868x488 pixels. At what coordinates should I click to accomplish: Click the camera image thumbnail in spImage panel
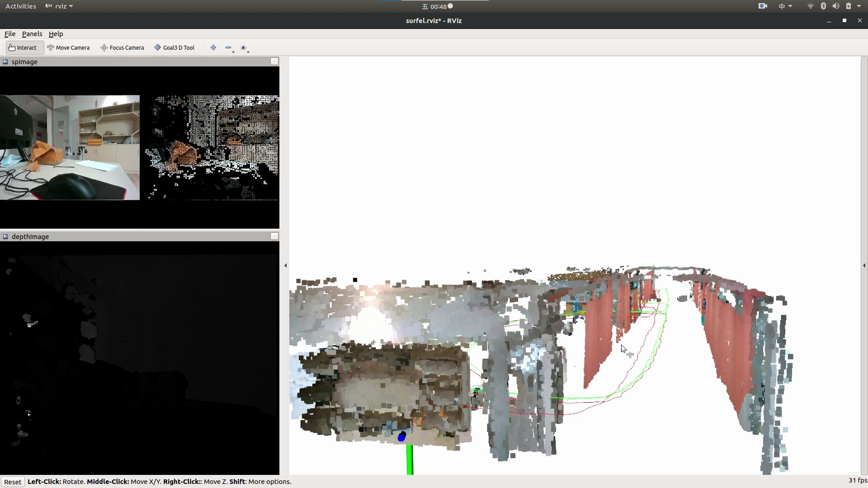tap(70, 148)
